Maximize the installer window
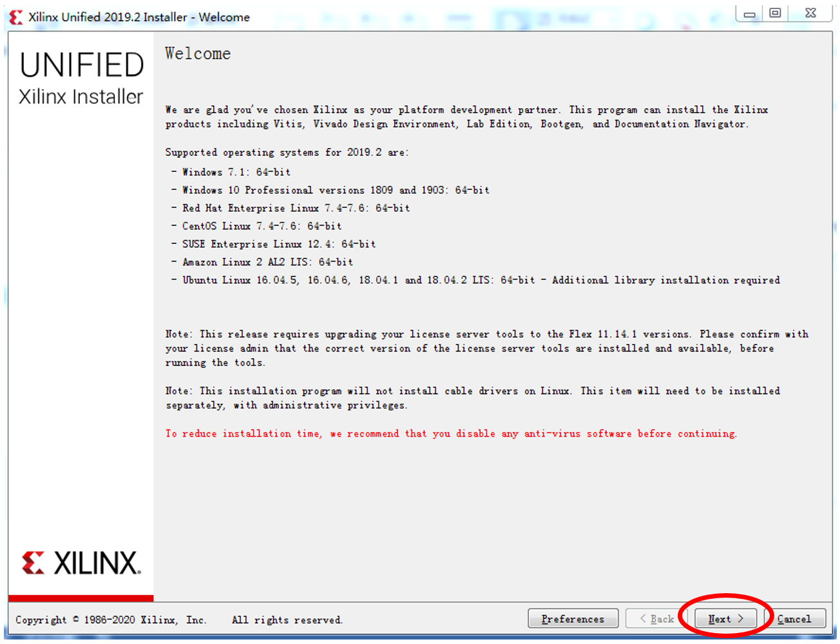The image size is (840, 644). 775,13
